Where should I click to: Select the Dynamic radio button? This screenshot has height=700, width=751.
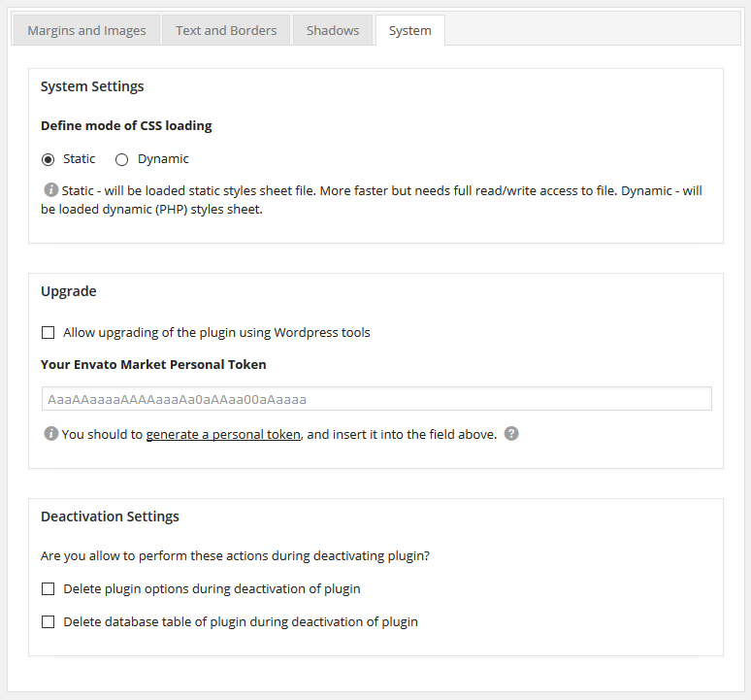(121, 159)
